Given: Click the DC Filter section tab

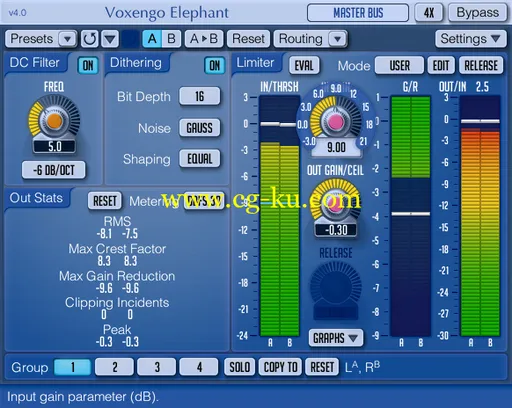Looking at the screenshot, I should coord(34,63).
